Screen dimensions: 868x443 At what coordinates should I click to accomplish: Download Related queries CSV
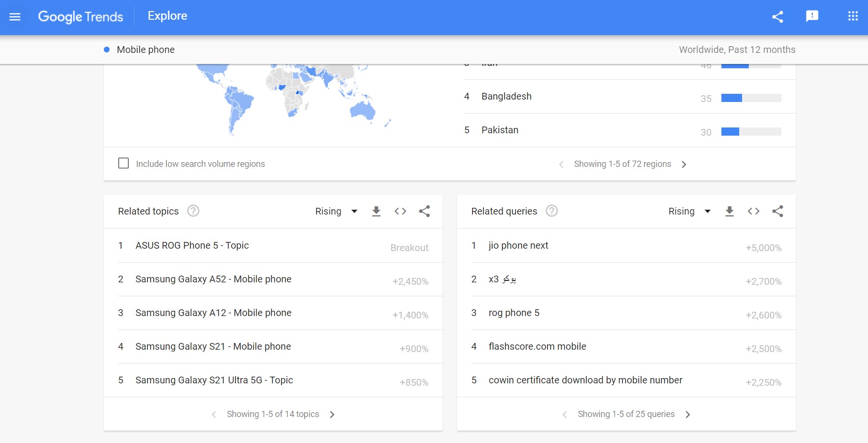730,211
